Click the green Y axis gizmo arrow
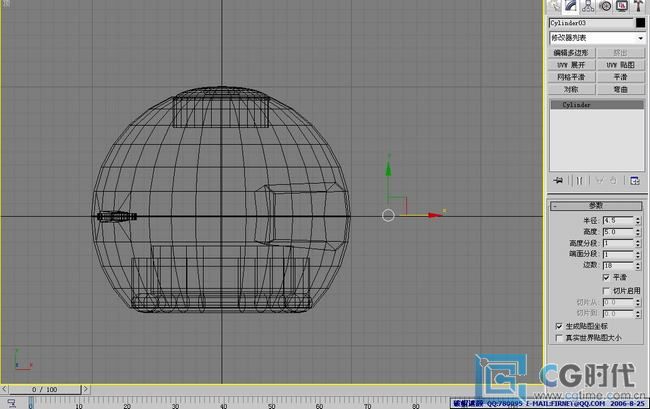Image resolution: width=650 pixels, height=409 pixels. [x=388, y=168]
